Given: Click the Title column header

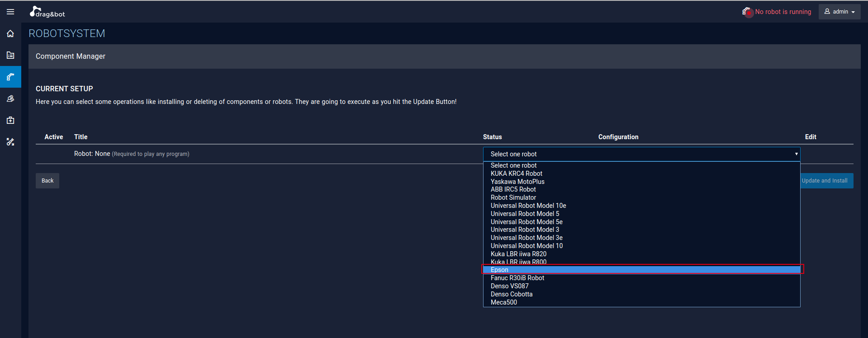Looking at the screenshot, I should coord(81,137).
